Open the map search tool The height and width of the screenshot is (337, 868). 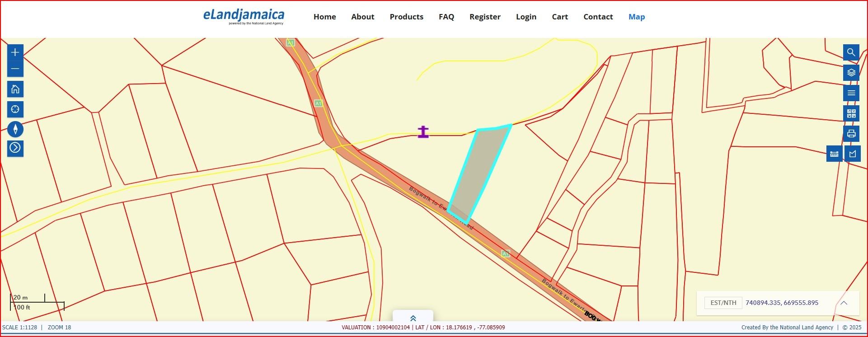[x=851, y=52]
